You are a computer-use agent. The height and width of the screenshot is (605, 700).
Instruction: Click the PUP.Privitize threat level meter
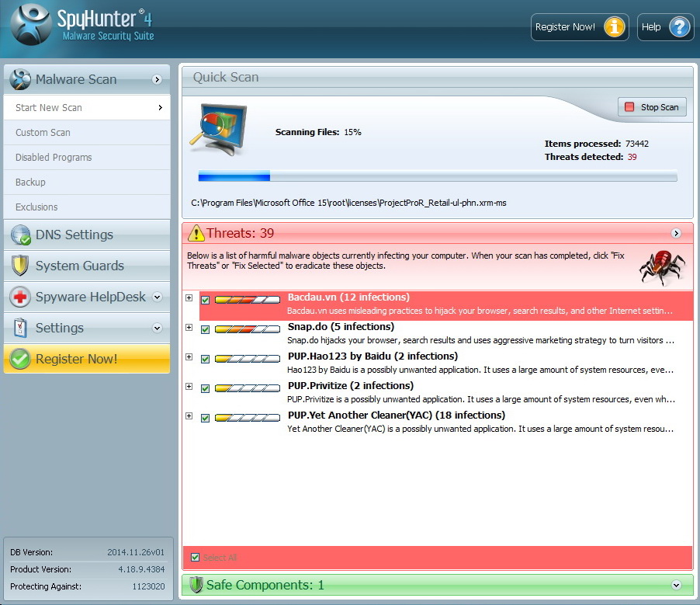click(248, 388)
